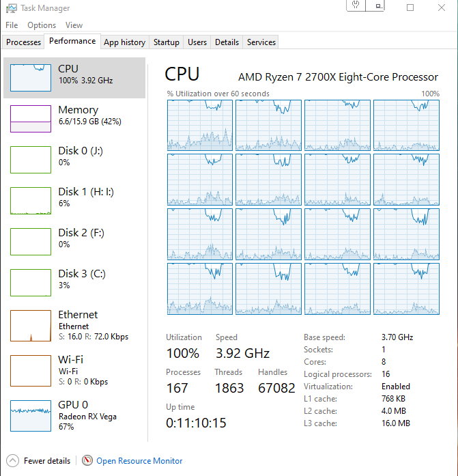458x476 pixels.
Task: Select the Memory usage thumbnail
Action: pos(31,119)
